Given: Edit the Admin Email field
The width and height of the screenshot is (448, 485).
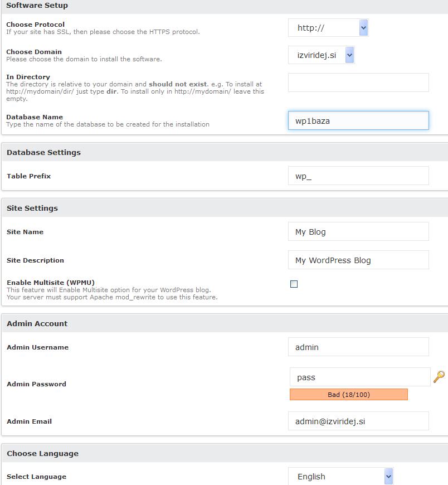Looking at the screenshot, I should (x=358, y=421).
